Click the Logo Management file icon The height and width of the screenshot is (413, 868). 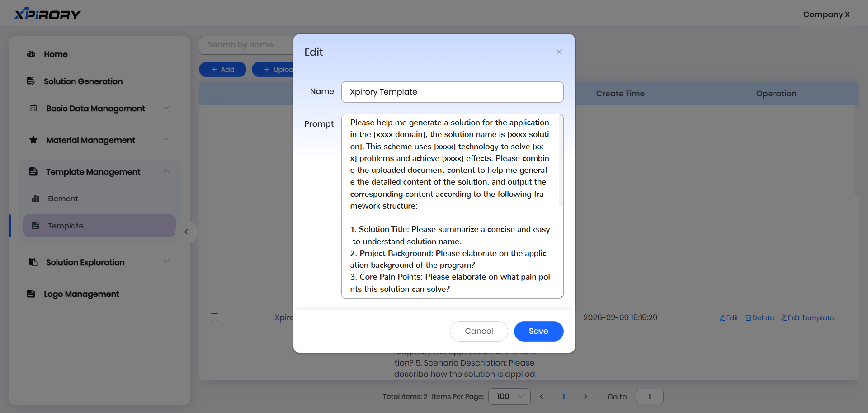pyautogui.click(x=31, y=294)
